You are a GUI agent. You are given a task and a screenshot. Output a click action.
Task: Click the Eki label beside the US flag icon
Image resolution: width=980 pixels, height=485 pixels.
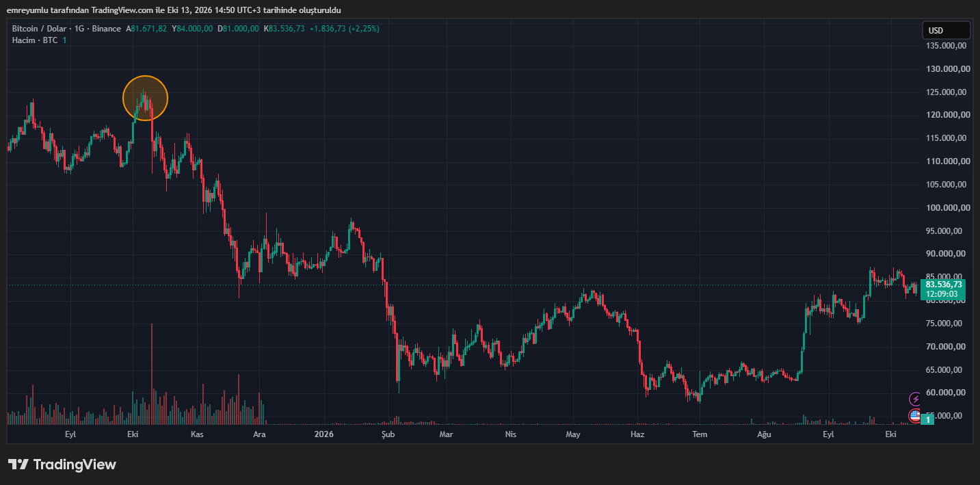tap(891, 434)
